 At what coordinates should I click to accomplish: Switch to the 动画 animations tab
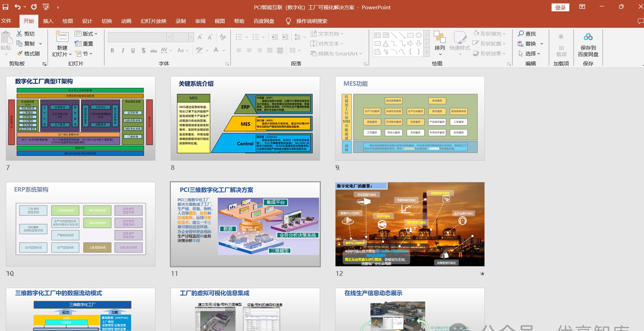[x=126, y=21]
